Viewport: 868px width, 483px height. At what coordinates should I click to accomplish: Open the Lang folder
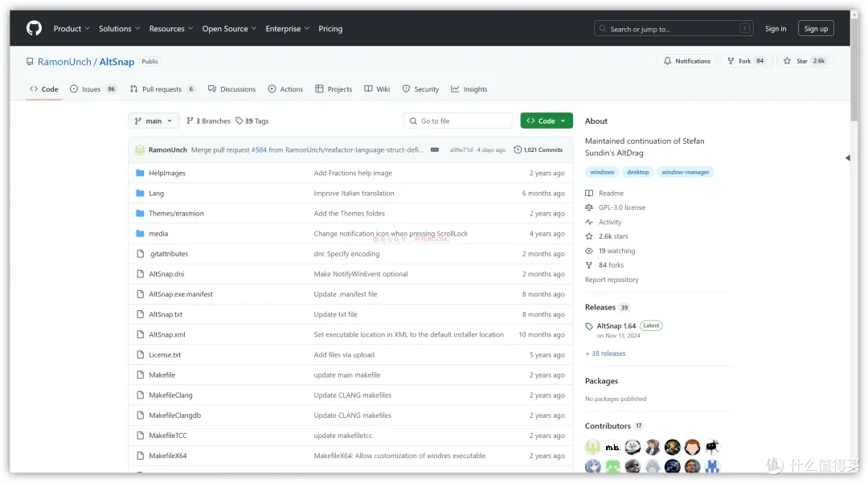[x=156, y=193]
